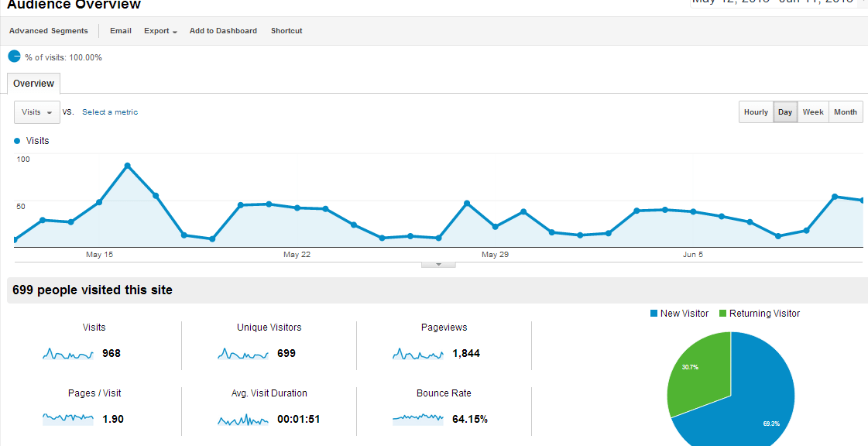
Task: Click the Bounce Rate sparkline icon
Action: [x=418, y=419]
